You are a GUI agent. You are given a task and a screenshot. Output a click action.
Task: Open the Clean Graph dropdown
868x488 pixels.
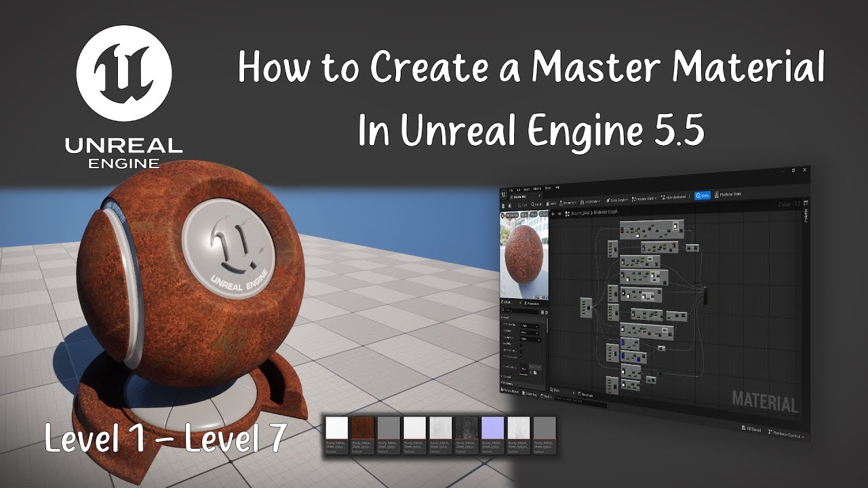[x=617, y=200]
